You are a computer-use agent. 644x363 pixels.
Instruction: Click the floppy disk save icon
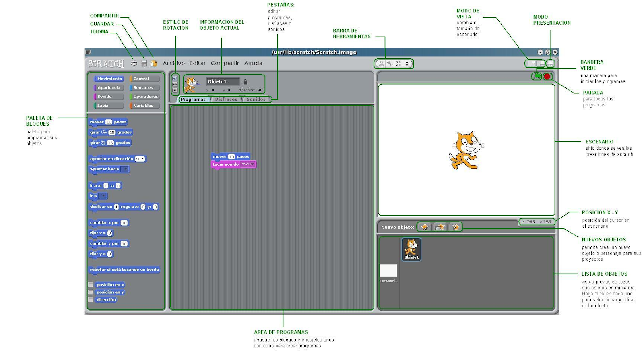(144, 64)
